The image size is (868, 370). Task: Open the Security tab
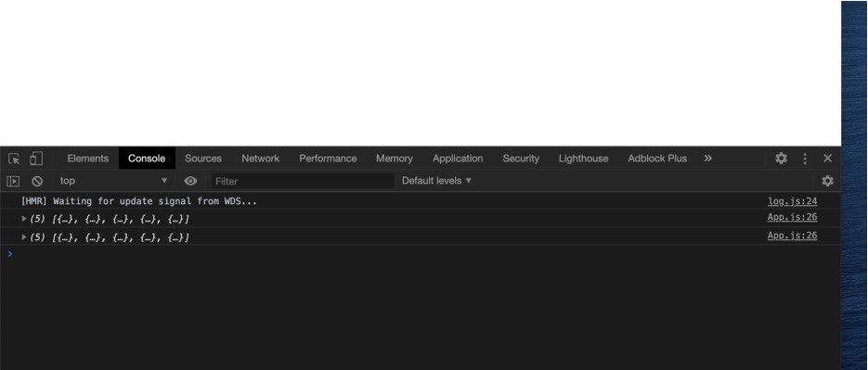pos(521,159)
